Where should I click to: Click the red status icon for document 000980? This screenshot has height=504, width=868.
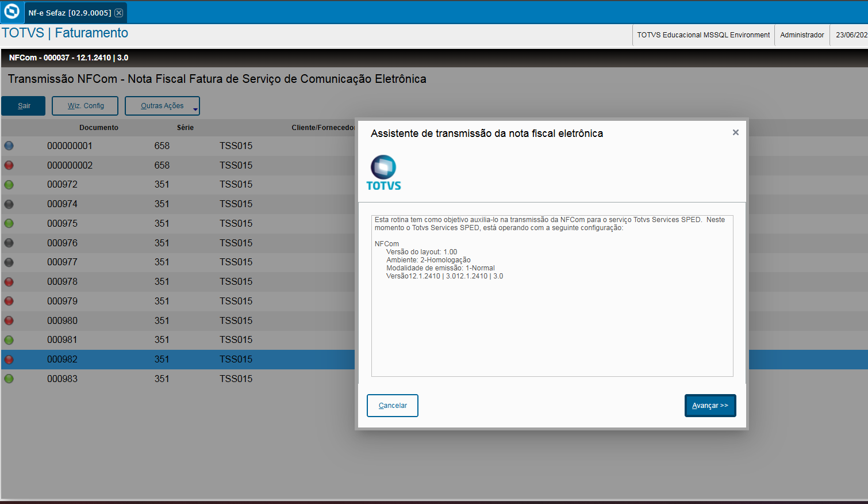(9, 321)
